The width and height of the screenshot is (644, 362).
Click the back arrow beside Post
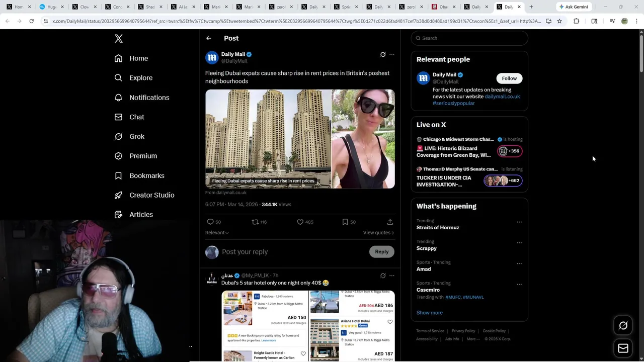coord(209,38)
